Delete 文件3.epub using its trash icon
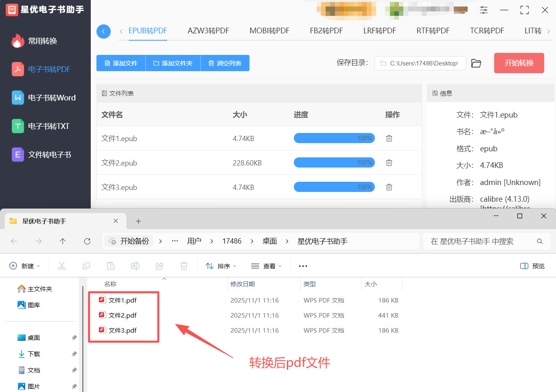Viewport: 556px width, 392px height. [x=389, y=187]
